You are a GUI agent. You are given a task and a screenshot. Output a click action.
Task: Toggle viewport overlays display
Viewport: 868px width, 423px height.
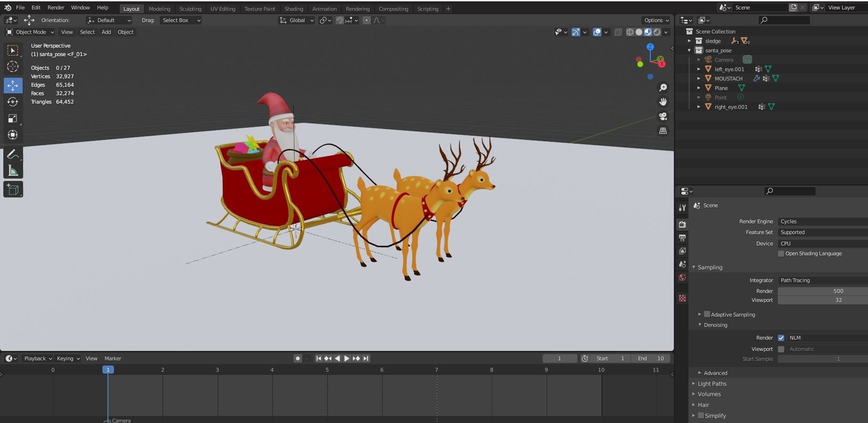click(597, 32)
